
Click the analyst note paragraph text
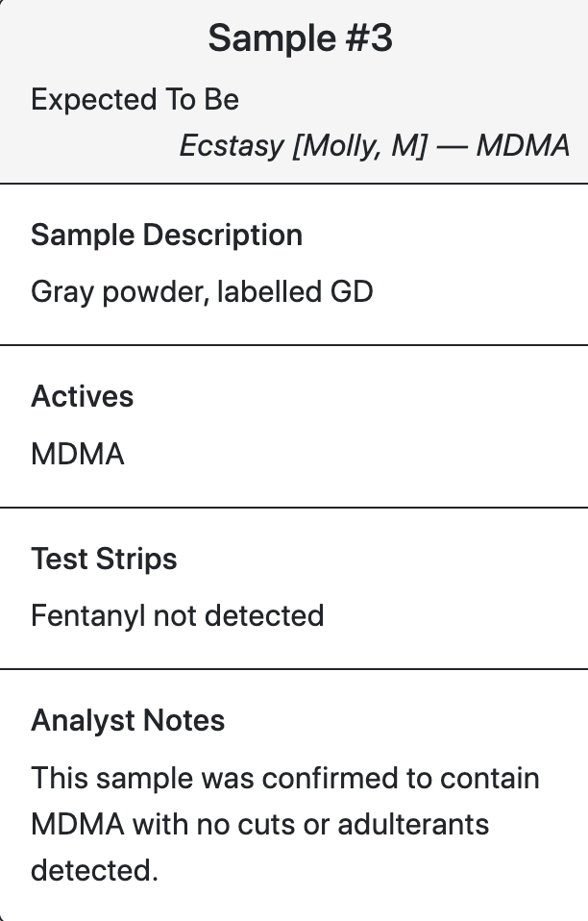(285, 824)
